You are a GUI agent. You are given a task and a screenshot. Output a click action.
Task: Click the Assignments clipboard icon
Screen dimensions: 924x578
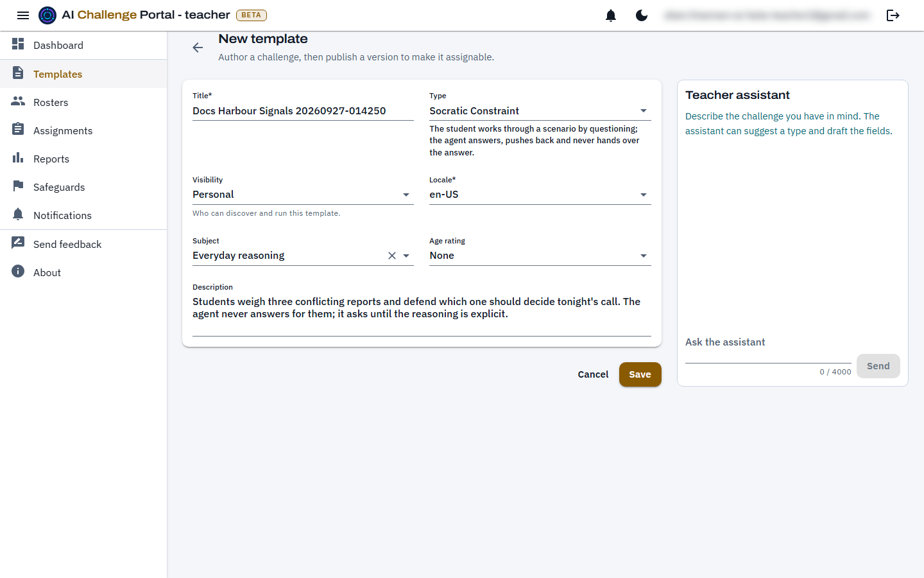[18, 130]
